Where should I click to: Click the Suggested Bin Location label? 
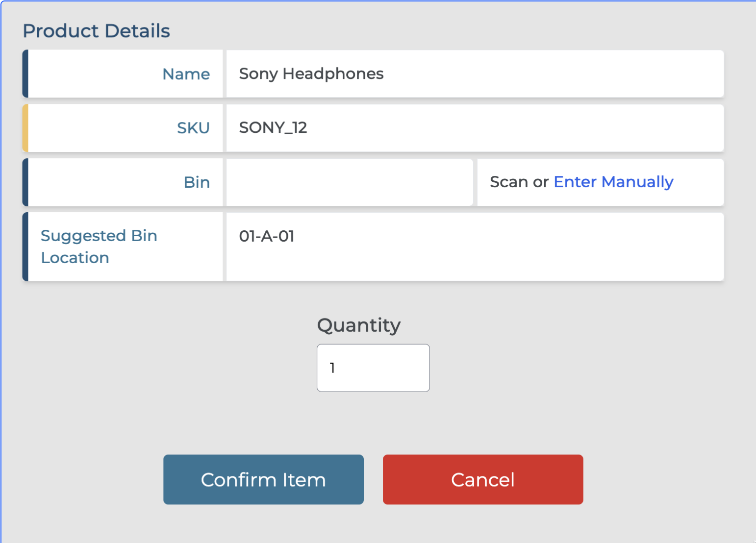pyautogui.click(x=99, y=247)
